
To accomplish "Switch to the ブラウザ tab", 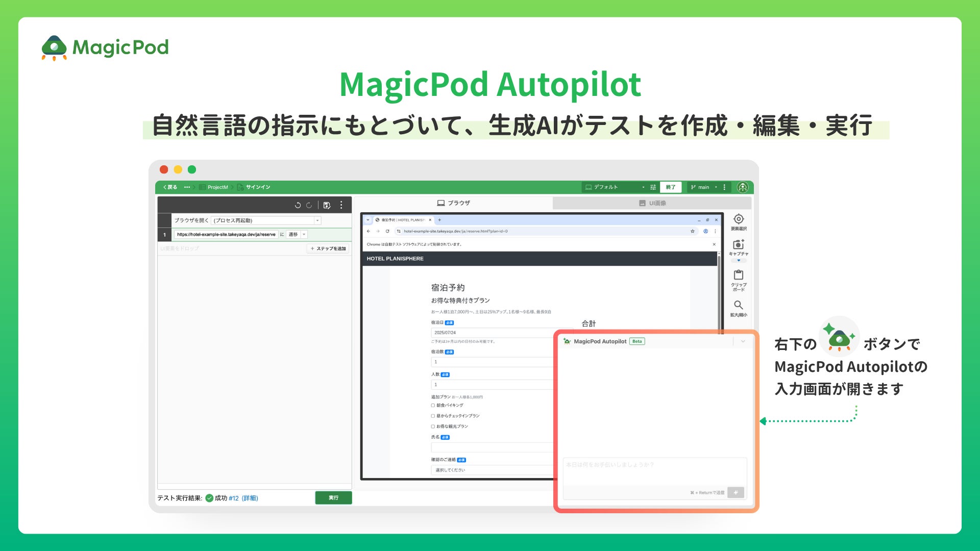I will [453, 203].
